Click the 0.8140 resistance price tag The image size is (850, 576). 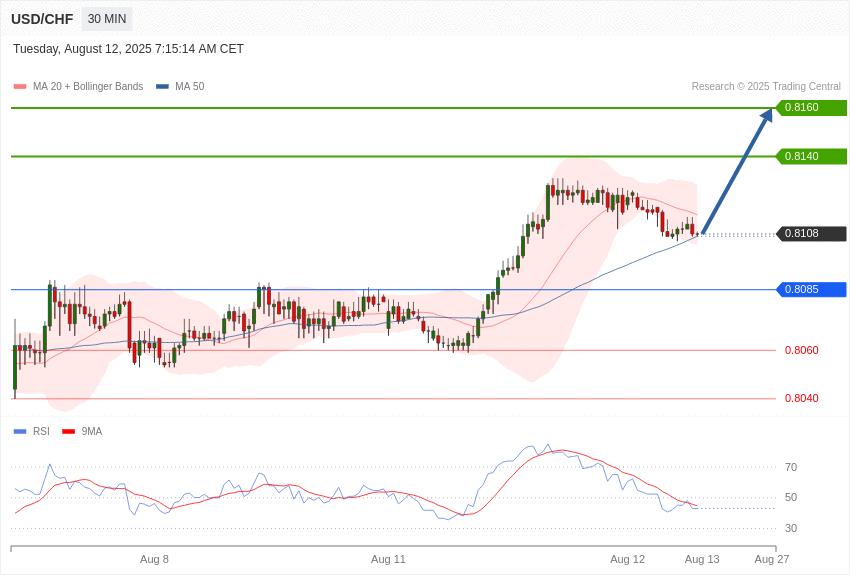(x=812, y=156)
